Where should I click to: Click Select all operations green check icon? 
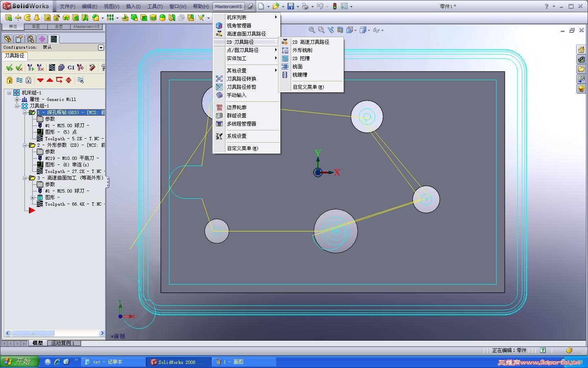click(x=9, y=67)
